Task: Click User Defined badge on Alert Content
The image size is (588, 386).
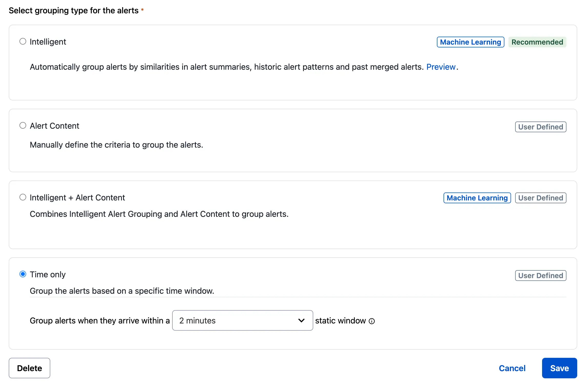Action: pyautogui.click(x=540, y=127)
